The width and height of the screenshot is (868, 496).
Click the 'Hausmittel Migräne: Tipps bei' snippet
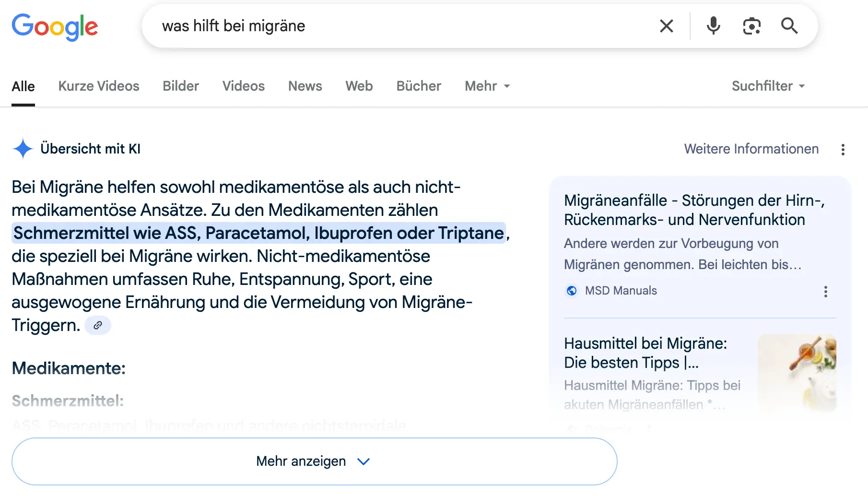coord(652,395)
